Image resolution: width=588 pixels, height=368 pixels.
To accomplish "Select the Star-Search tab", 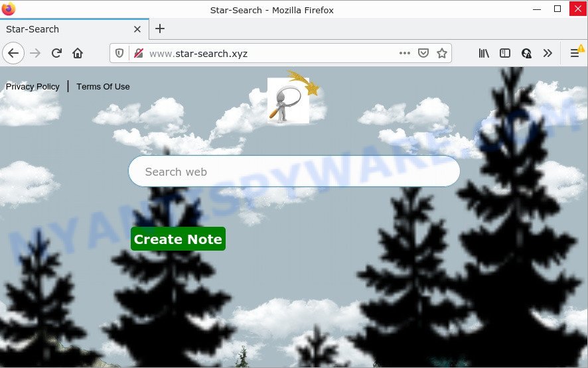I will (x=74, y=29).
